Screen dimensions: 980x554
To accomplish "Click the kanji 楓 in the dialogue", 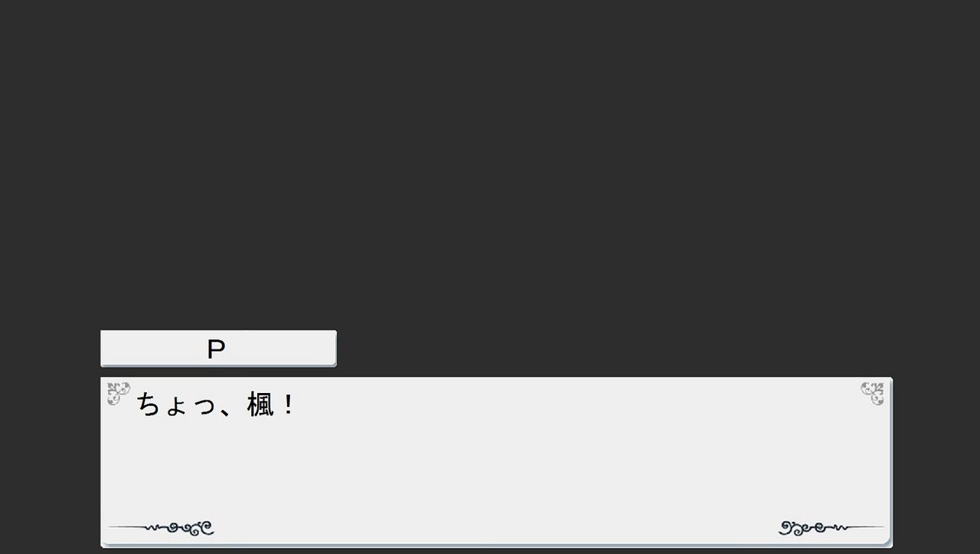I will [260, 405].
